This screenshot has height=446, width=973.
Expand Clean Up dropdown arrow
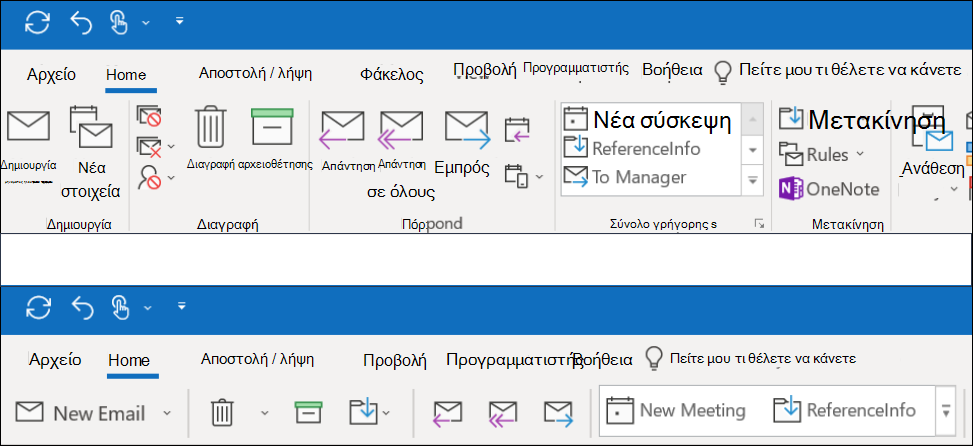point(171,148)
